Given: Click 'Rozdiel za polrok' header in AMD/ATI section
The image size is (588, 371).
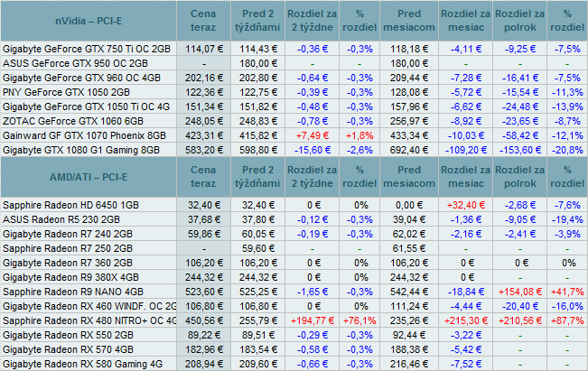Looking at the screenshot, I should [519, 177].
